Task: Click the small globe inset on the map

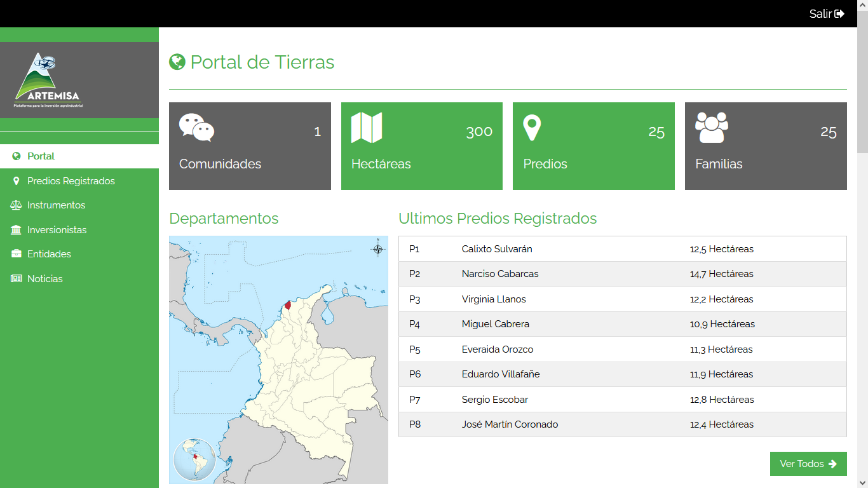Action: coord(194,459)
